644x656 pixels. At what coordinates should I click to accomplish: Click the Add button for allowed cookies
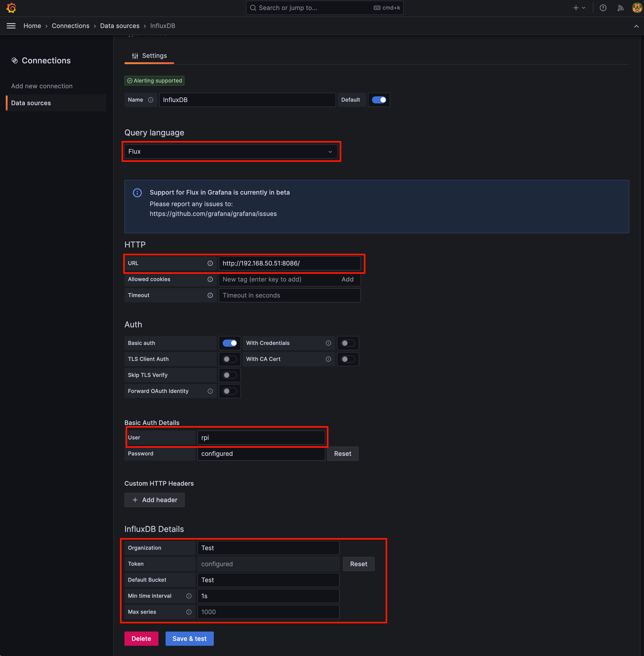pos(347,279)
